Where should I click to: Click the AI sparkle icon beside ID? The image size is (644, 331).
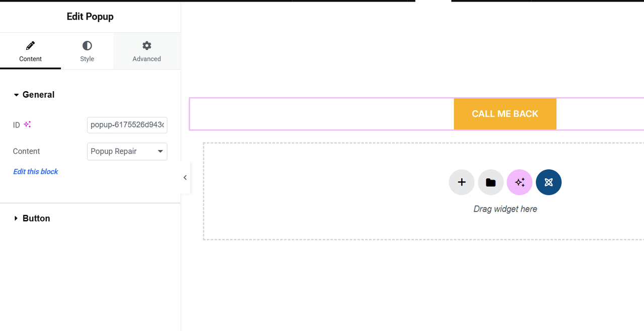coord(27,124)
